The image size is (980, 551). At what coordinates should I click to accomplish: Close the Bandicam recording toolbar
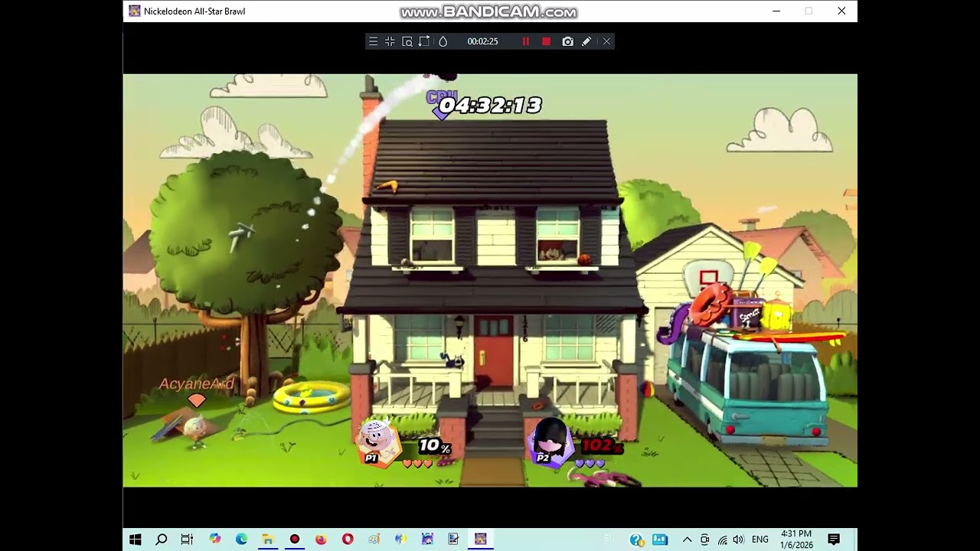click(606, 41)
